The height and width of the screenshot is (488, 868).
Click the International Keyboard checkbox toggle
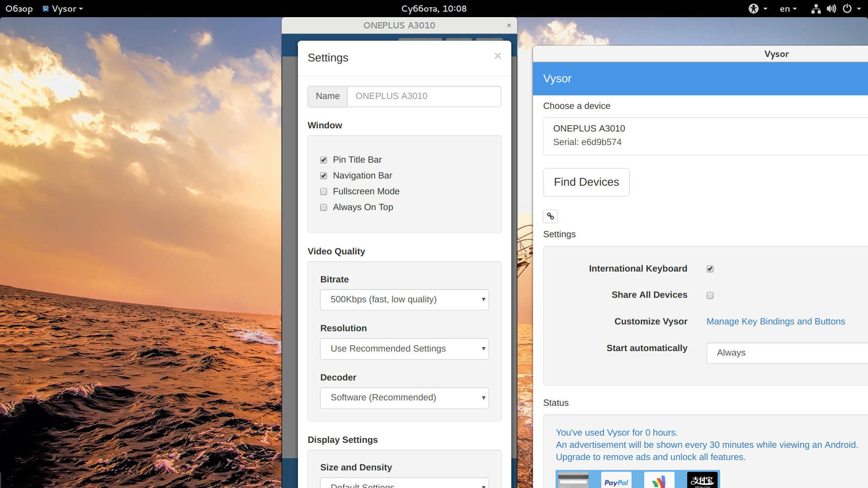(710, 269)
